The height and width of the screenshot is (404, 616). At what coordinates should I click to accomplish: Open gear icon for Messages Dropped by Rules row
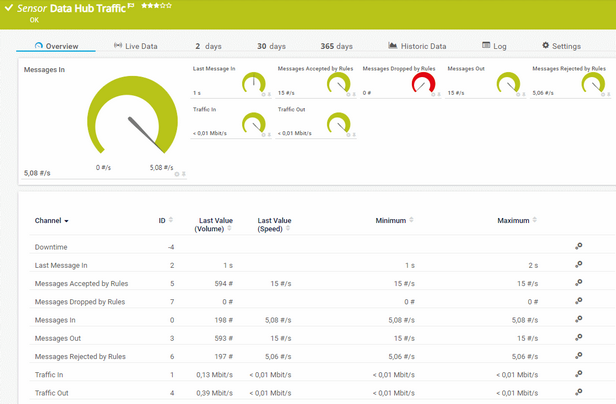(x=578, y=301)
